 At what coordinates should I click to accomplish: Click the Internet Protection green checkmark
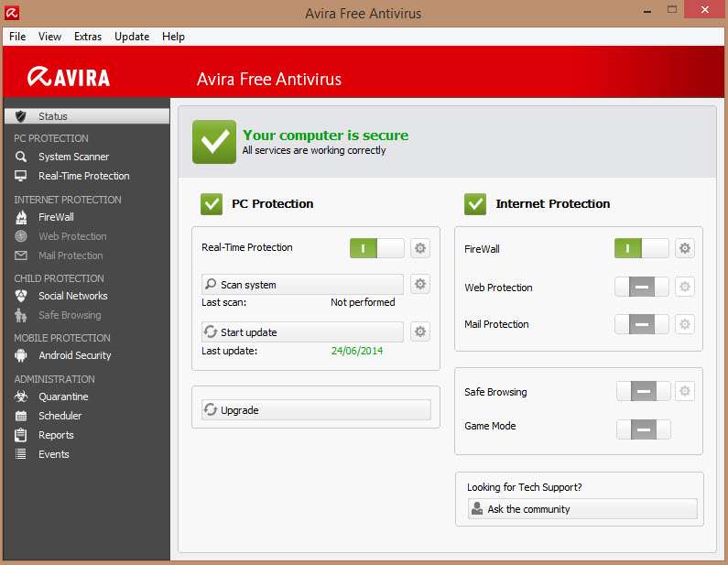(475, 204)
